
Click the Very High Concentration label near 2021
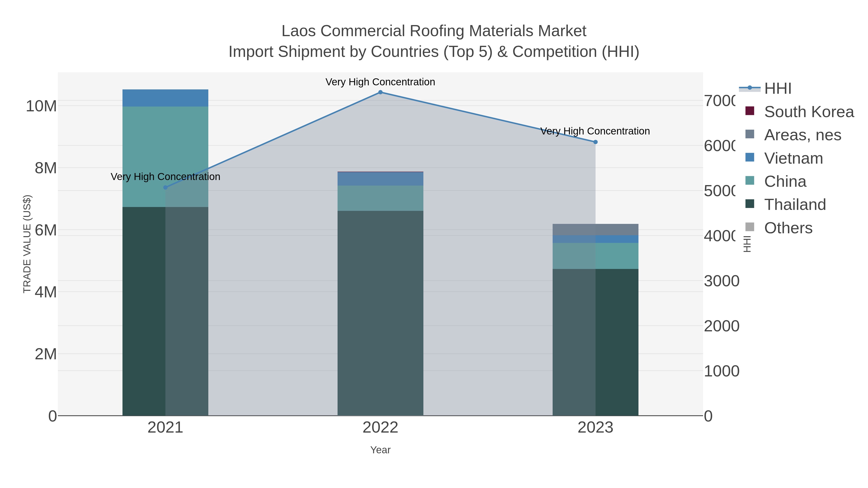pos(165,176)
